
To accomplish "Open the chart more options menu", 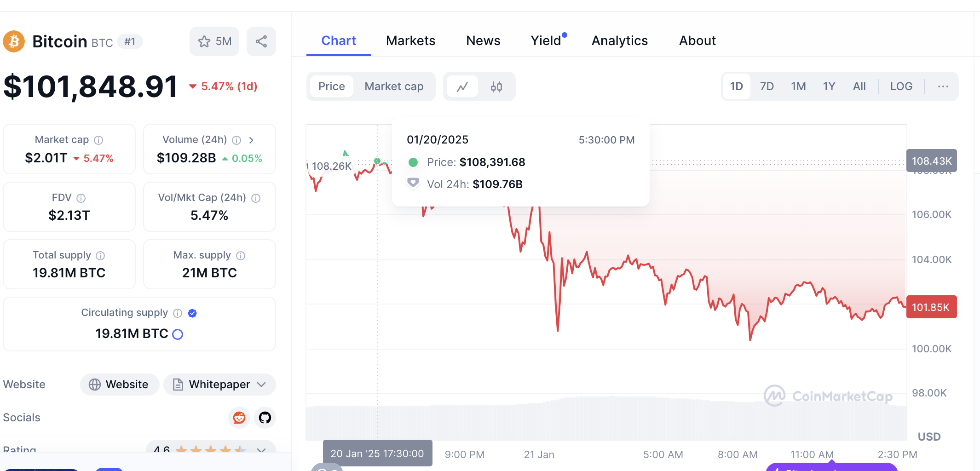I will click(943, 86).
